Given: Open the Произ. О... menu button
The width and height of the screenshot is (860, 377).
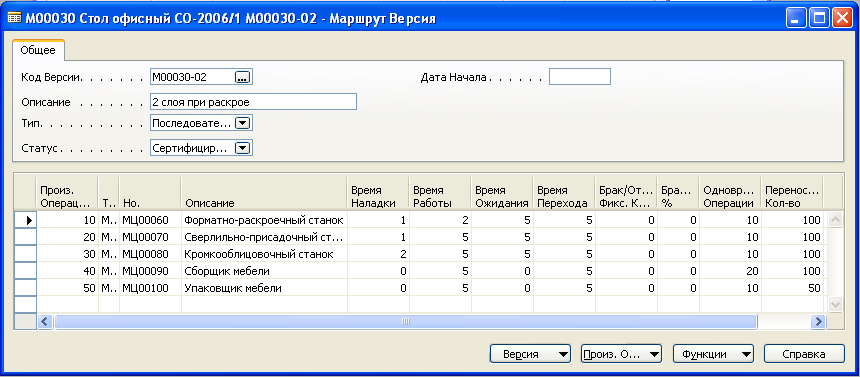Looking at the screenshot, I should pos(621,354).
